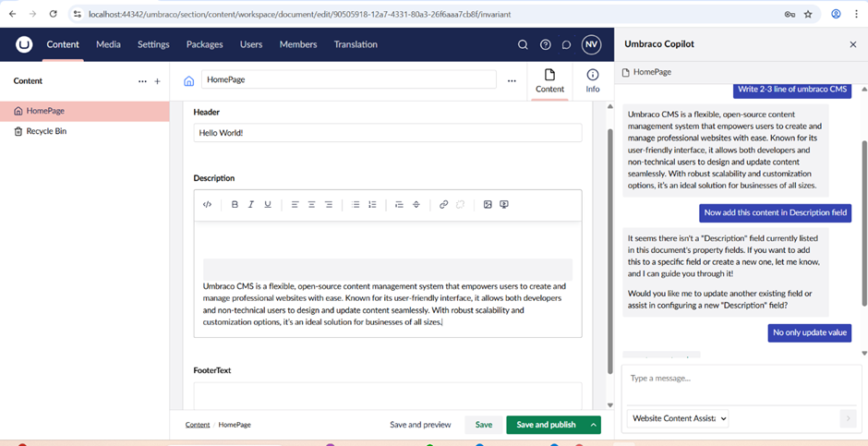Click 'Now add this content in Description field' message
Screen dimensions: 868x446
point(775,212)
